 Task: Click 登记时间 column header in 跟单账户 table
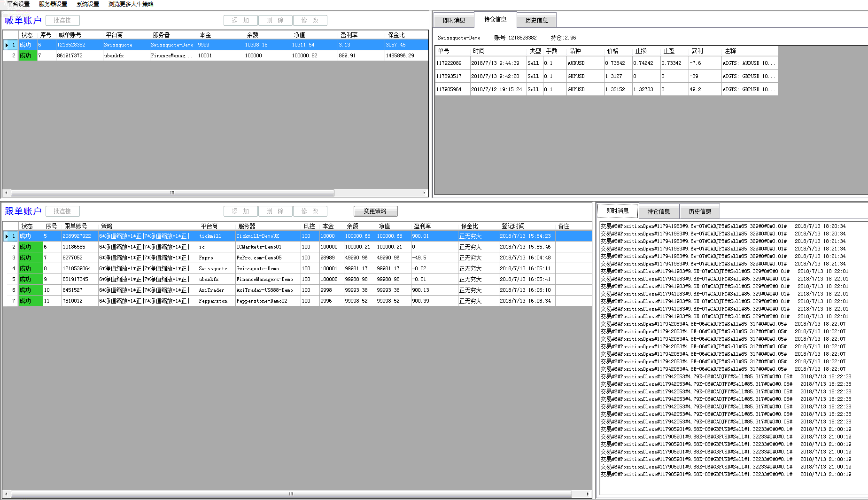pyautogui.click(x=527, y=226)
